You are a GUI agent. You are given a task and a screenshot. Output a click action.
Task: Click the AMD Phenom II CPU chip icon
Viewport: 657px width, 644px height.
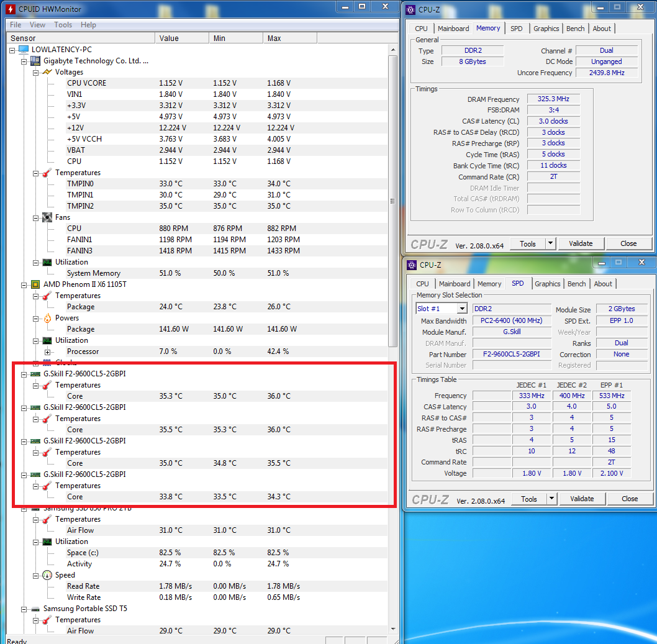35,284
